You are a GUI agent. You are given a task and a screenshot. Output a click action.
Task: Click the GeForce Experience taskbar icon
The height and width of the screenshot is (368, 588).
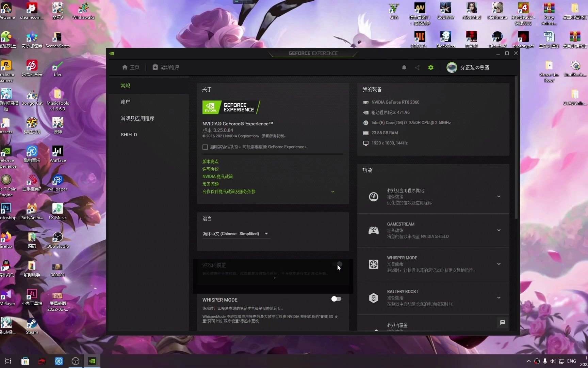click(x=92, y=361)
